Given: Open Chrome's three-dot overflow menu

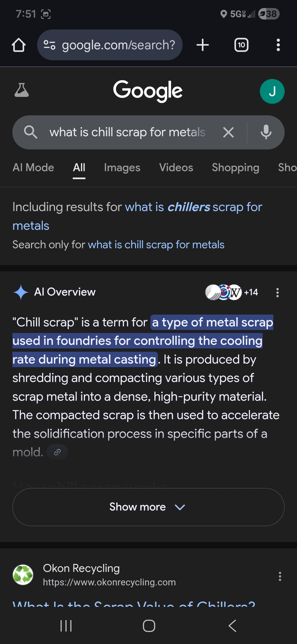Looking at the screenshot, I should point(278,45).
